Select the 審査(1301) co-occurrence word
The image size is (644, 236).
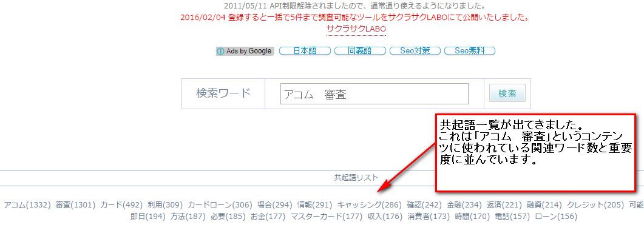pyautogui.click(x=76, y=205)
